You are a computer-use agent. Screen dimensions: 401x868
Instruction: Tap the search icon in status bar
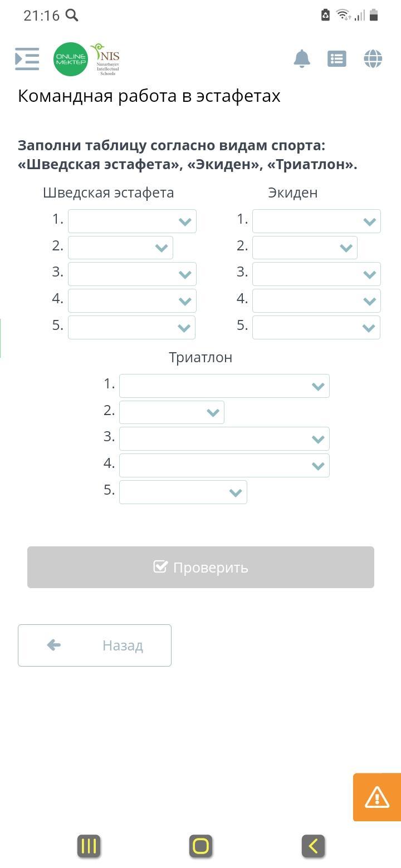tap(72, 15)
